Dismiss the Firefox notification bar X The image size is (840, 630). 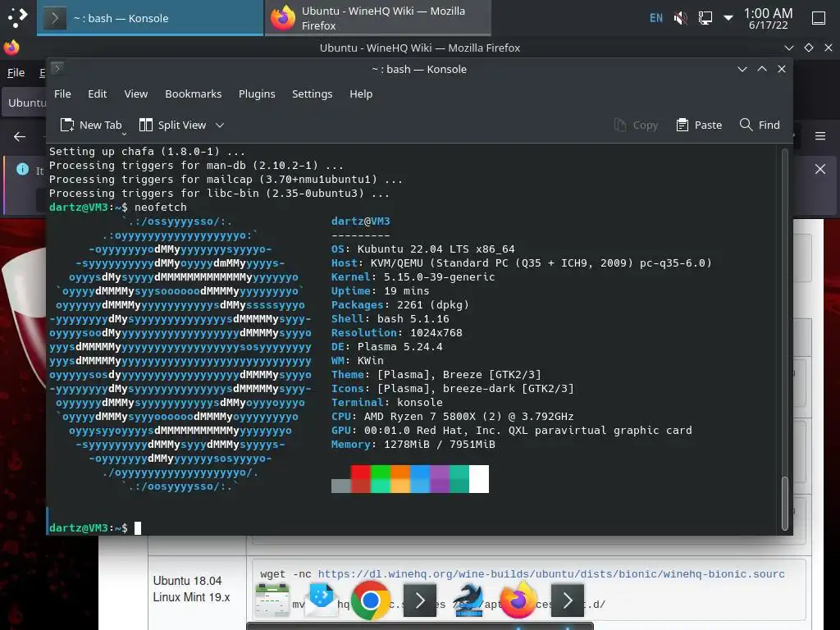click(x=820, y=169)
